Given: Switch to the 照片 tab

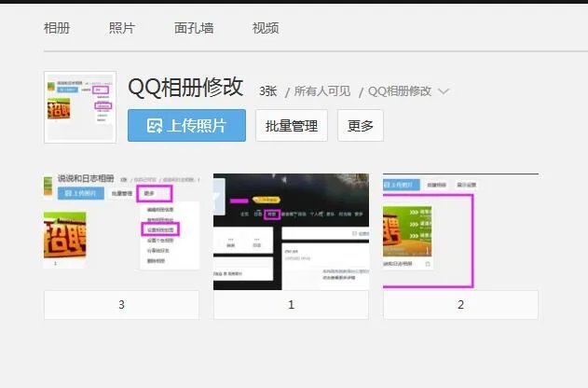Looking at the screenshot, I should [x=122, y=28].
